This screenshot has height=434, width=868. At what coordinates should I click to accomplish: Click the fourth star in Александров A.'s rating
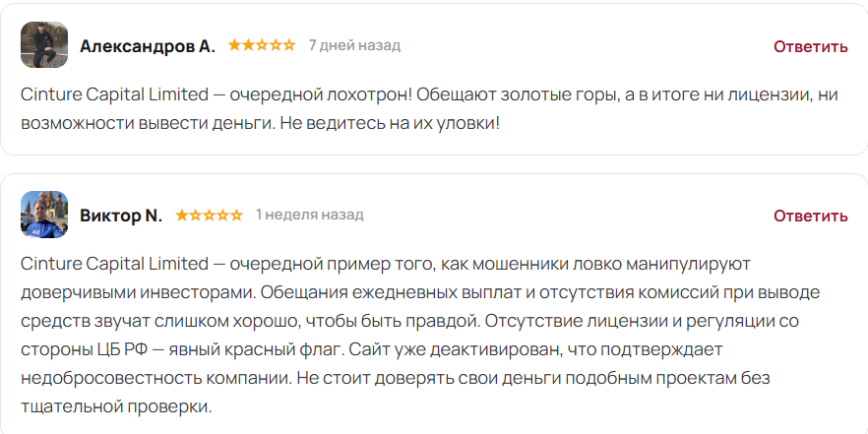coord(276,45)
